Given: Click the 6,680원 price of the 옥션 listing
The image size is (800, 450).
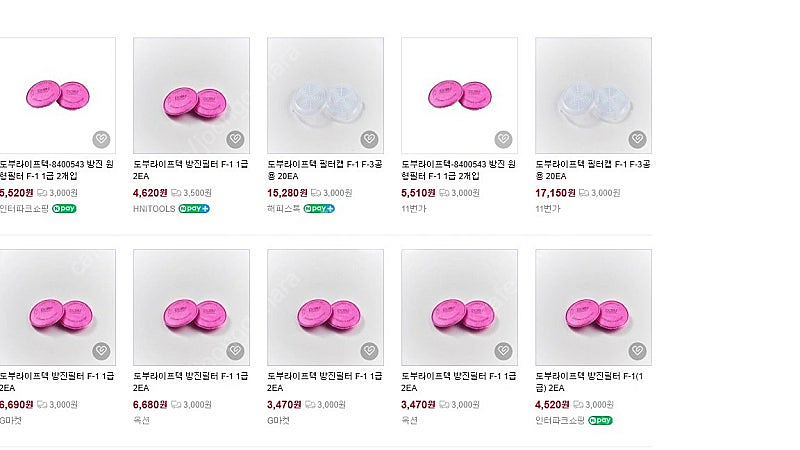Looking at the screenshot, I should coord(150,405).
